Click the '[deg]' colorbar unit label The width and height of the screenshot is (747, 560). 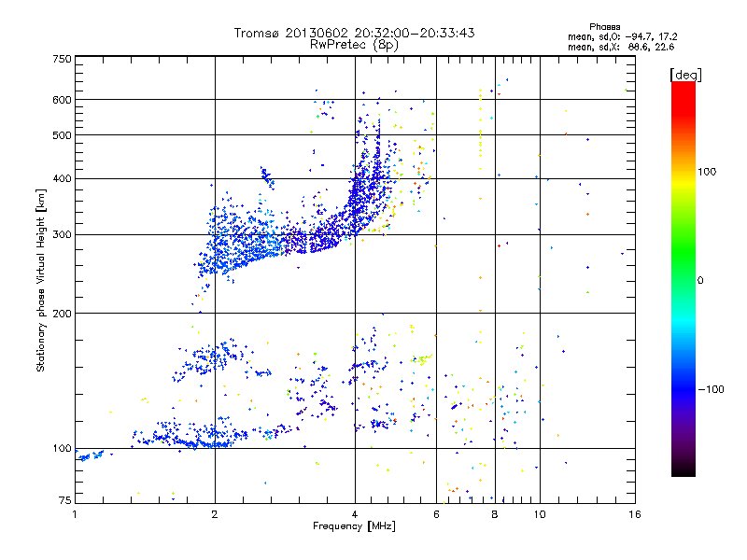(685, 75)
